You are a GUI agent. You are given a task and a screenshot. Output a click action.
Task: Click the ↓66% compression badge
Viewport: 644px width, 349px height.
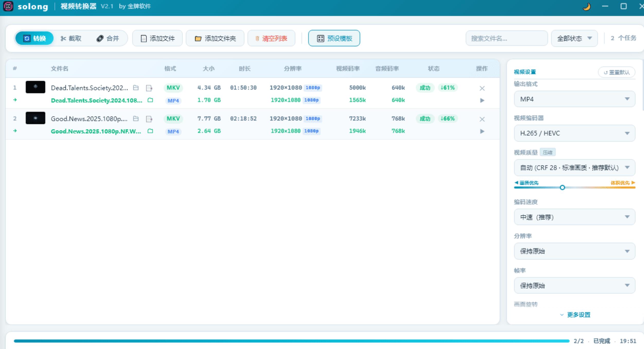click(448, 119)
